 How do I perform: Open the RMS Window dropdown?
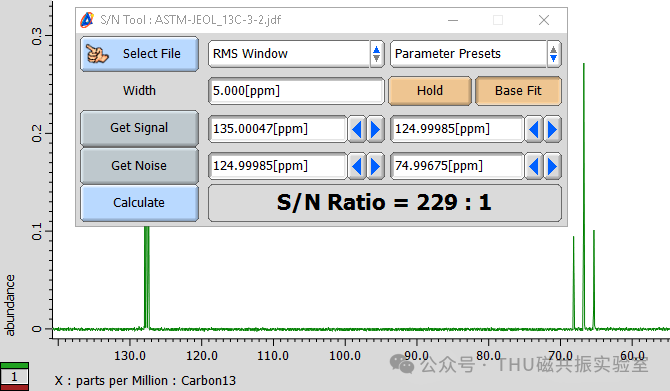click(296, 54)
